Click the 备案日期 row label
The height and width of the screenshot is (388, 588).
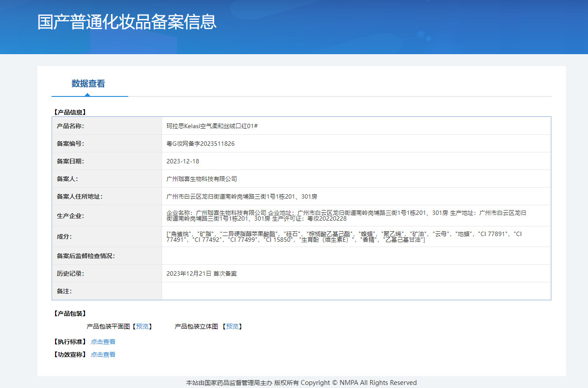click(70, 161)
